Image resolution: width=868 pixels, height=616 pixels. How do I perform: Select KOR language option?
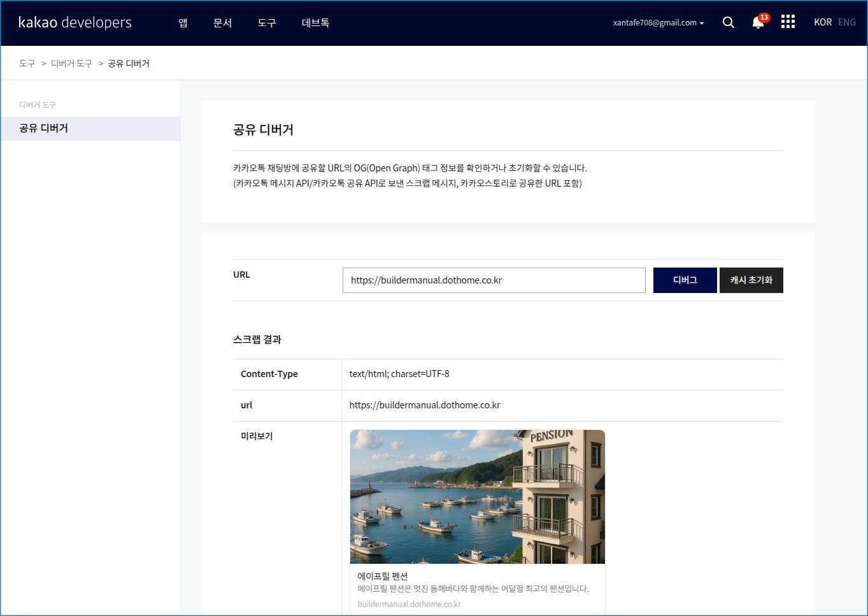click(822, 22)
